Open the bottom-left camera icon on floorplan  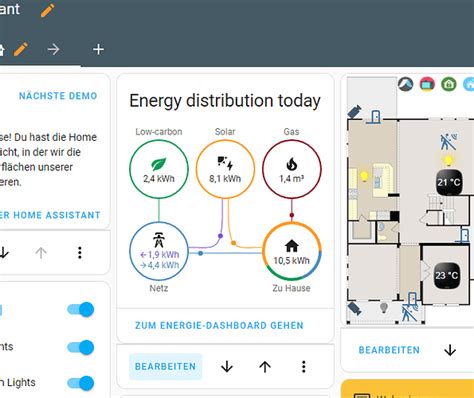(x=354, y=308)
